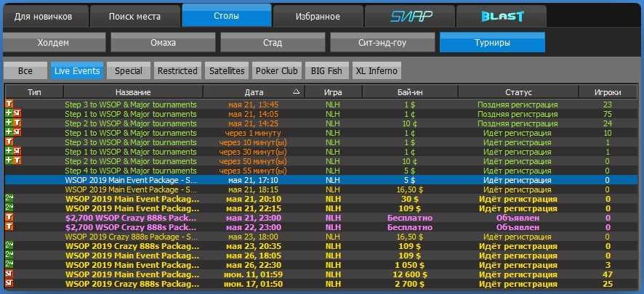Click the '12 600 $' buy-in cell
644x294 pixels.
[x=410, y=274]
